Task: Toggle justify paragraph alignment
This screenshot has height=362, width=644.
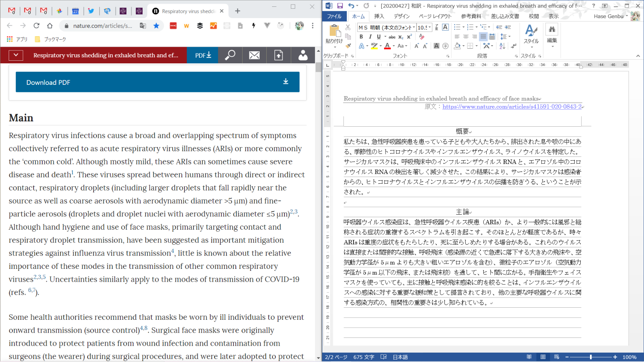Action: tap(483, 37)
